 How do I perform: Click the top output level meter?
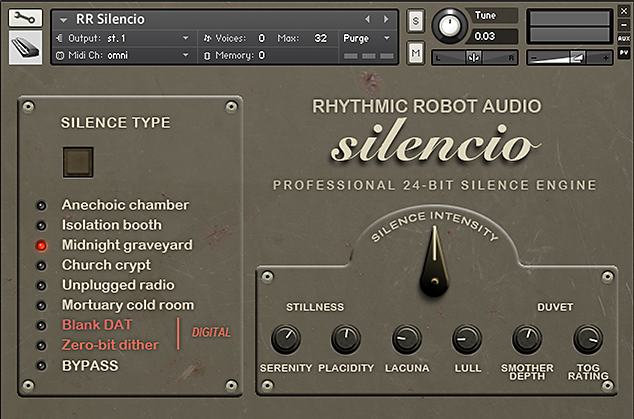(x=569, y=19)
